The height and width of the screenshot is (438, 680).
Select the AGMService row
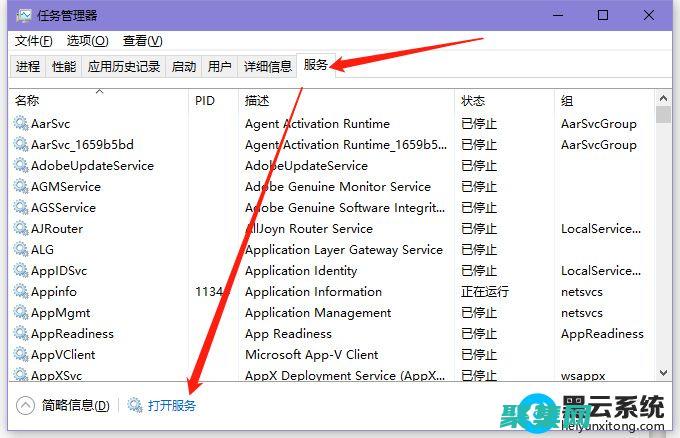pos(66,187)
